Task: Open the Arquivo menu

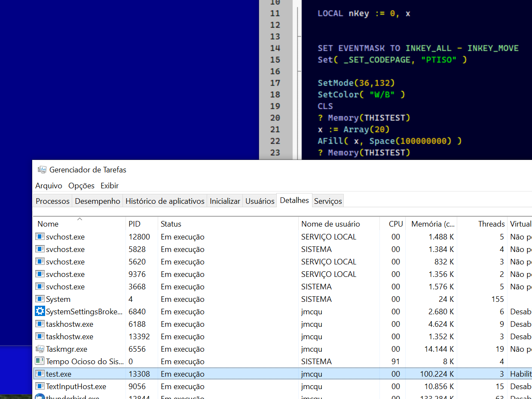Action: 49,186
